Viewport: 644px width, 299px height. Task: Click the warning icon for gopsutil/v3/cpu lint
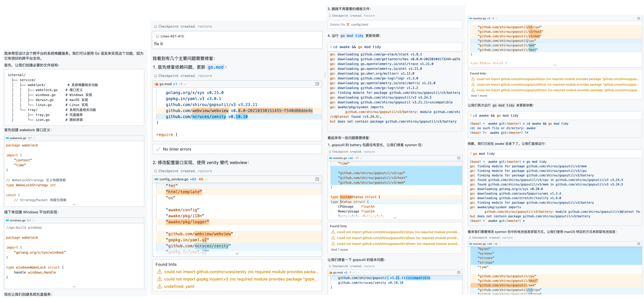pos(333,232)
